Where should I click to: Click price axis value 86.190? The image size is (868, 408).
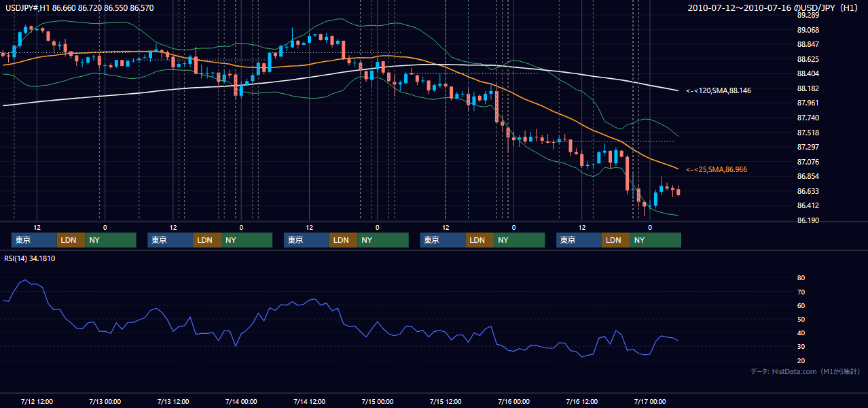808,220
